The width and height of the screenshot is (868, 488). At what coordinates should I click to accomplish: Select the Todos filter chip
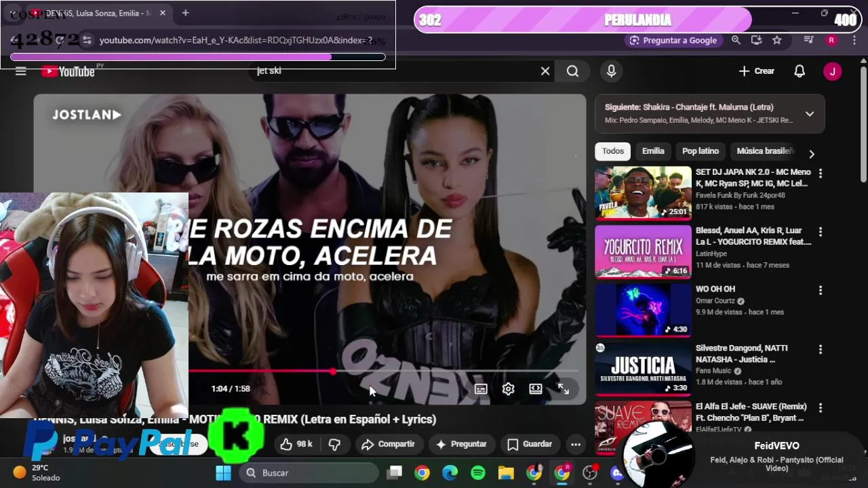[x=612, y=151]
